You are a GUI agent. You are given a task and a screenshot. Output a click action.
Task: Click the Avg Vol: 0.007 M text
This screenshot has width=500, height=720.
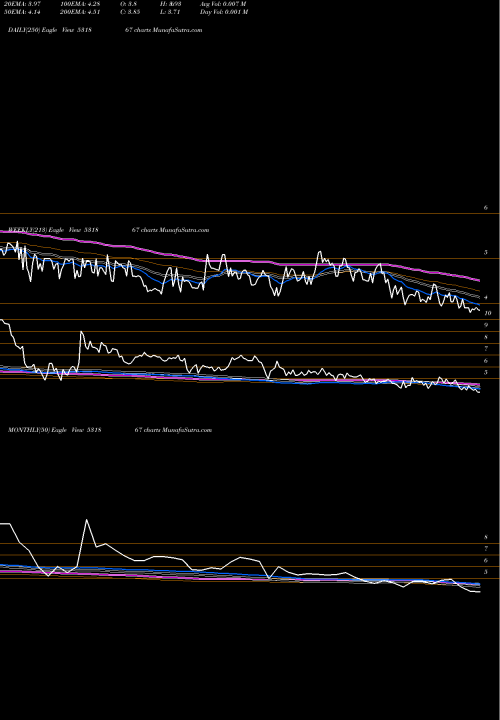coord(223,4)
